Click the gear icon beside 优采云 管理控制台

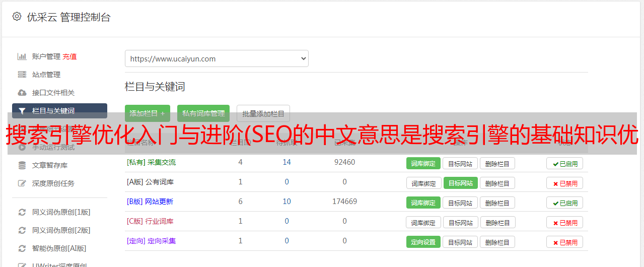[17, 17]
